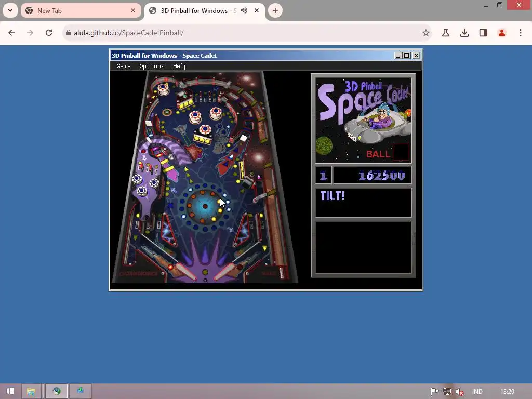Open the Options menu in Pinball
532x399 pixels.
pyautogui.click(x=152, y=66)
